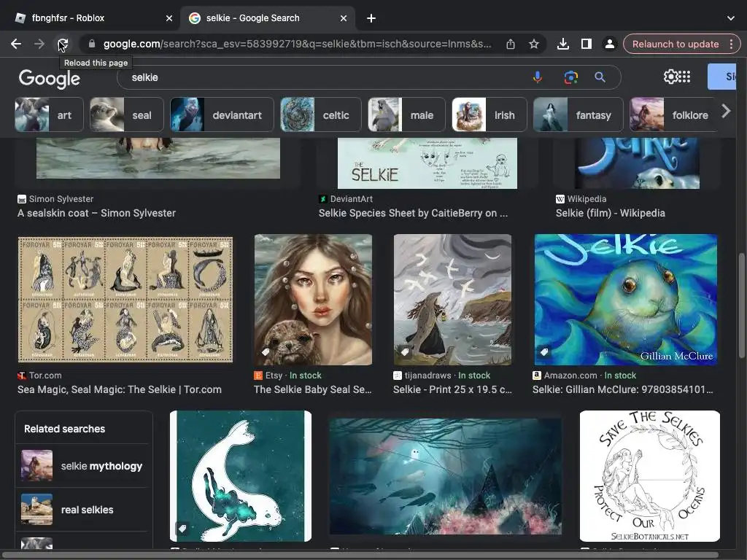Open the Faroese stamps thumbnail
This screenshot has height=560, width=747.
click(125, 300)
